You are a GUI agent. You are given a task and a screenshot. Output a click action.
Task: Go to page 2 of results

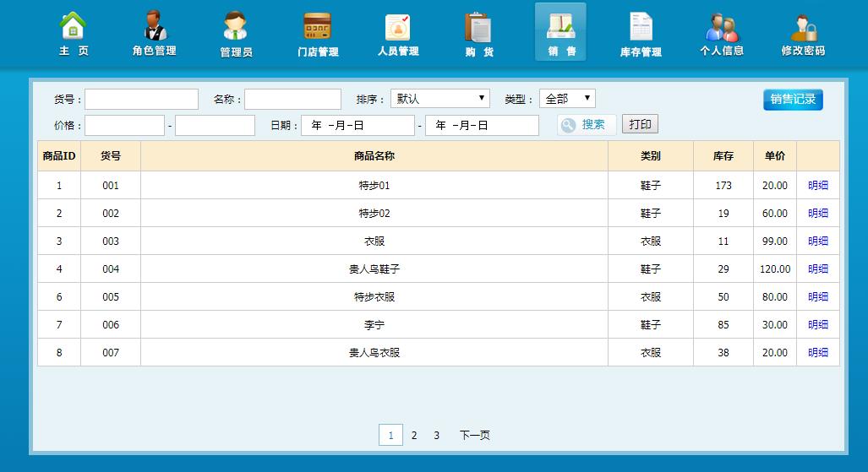[x=414, y=436]
